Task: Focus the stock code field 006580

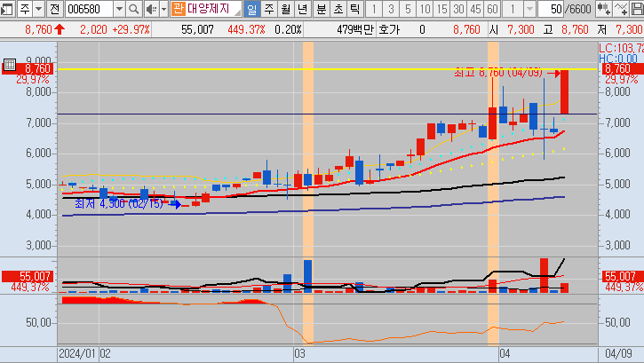Action: tap(88, 9)
